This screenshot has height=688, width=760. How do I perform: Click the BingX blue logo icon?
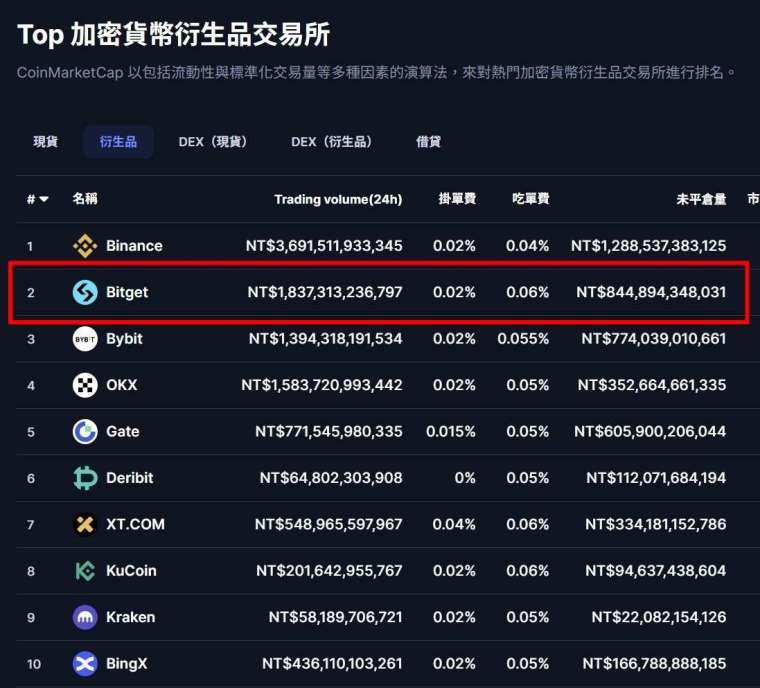85,664
